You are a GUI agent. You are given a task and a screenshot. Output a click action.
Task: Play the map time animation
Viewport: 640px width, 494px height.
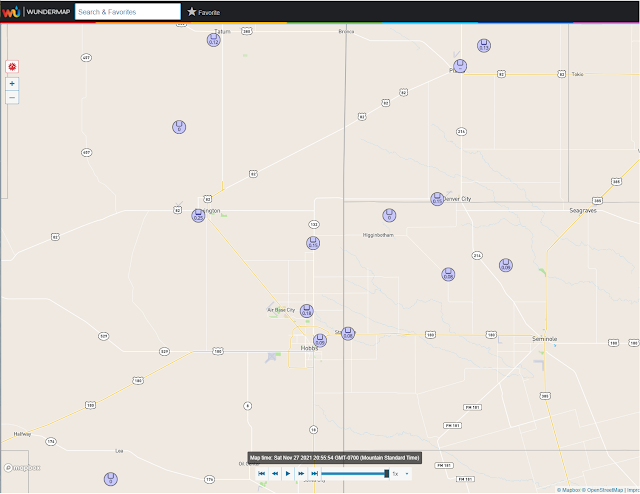pos(288,474)
